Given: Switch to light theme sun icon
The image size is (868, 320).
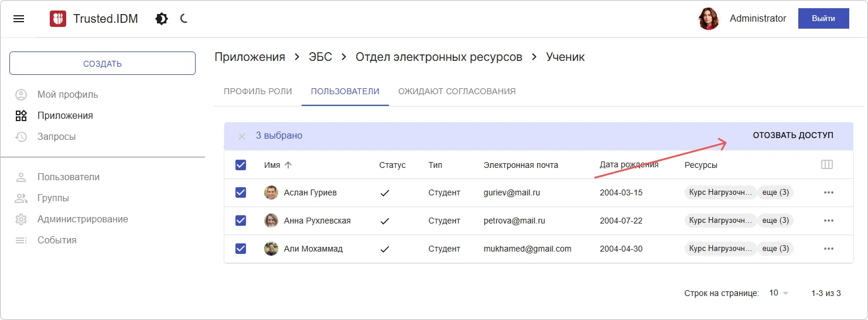Looking at the screenshot, I should [162, 19].
